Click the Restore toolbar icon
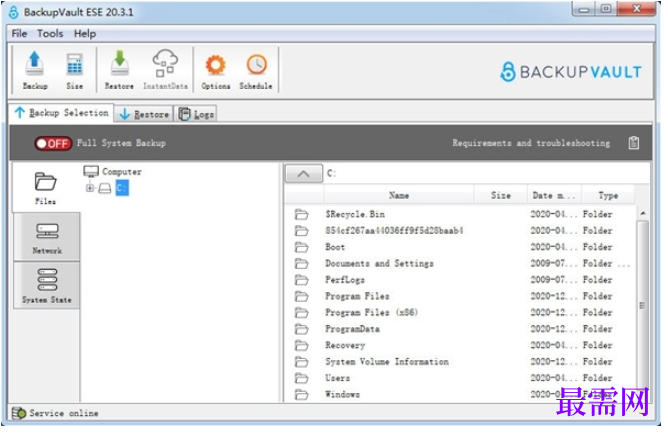 pos(119,69)
